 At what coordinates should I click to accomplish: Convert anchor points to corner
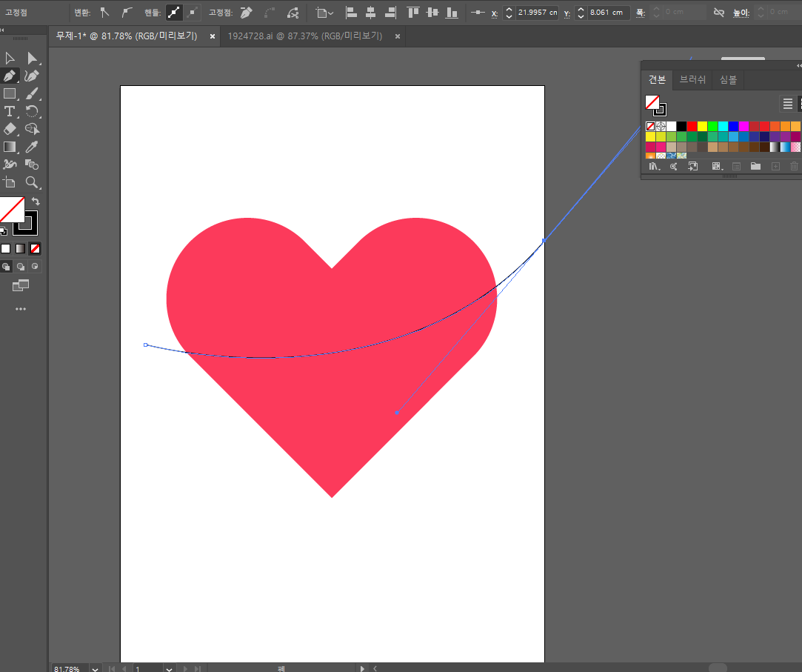[105, 13]
